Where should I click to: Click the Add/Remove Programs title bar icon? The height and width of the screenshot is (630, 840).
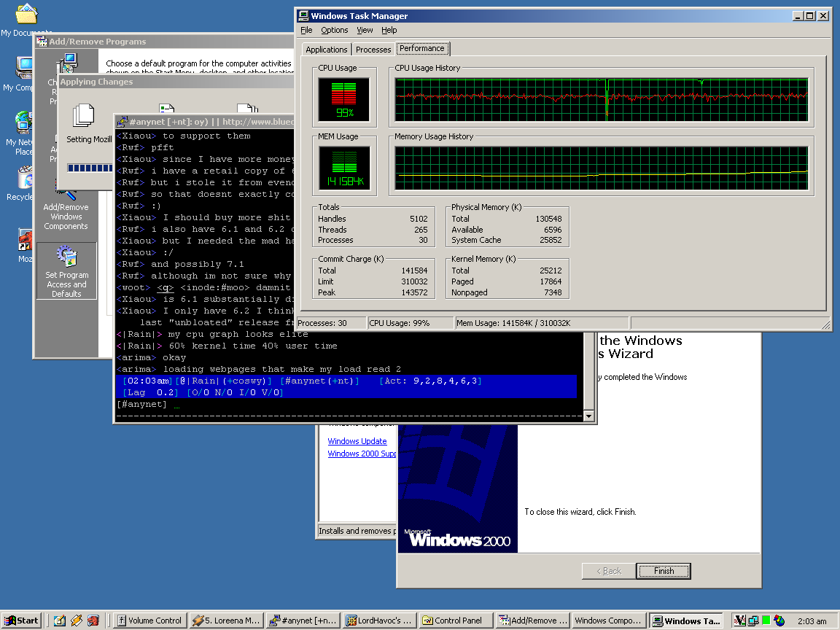click(42, 42)
